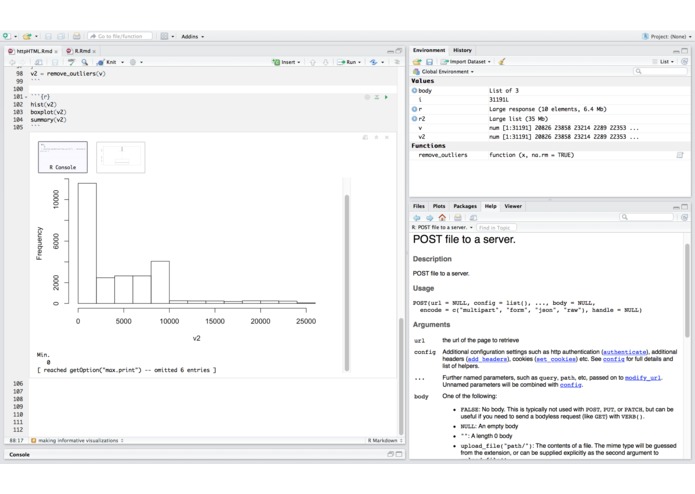
Task: Refresh the help topic
Action: 684,217
